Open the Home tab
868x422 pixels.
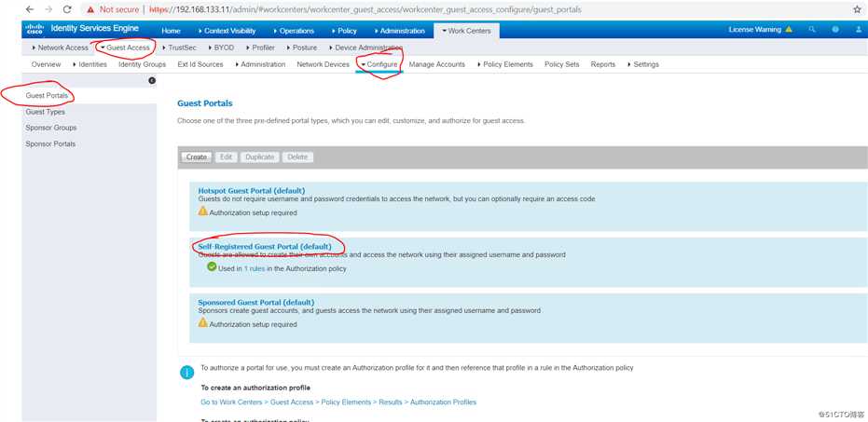(x=171, y=31)
